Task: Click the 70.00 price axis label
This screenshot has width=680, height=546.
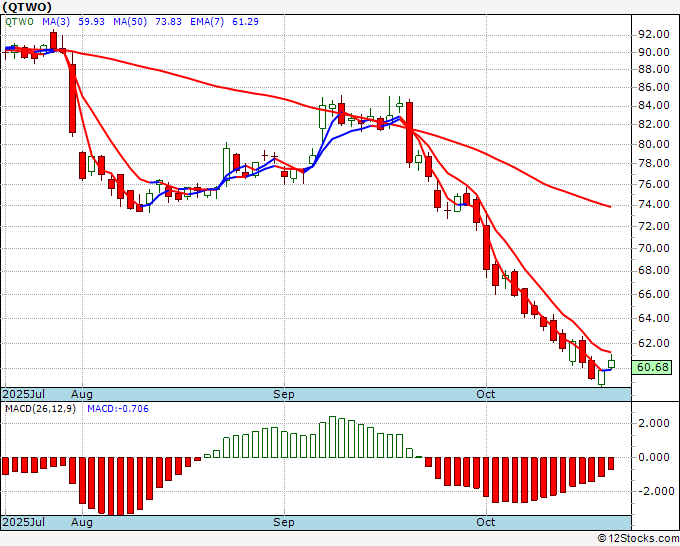Action: [x=654, y=248]
